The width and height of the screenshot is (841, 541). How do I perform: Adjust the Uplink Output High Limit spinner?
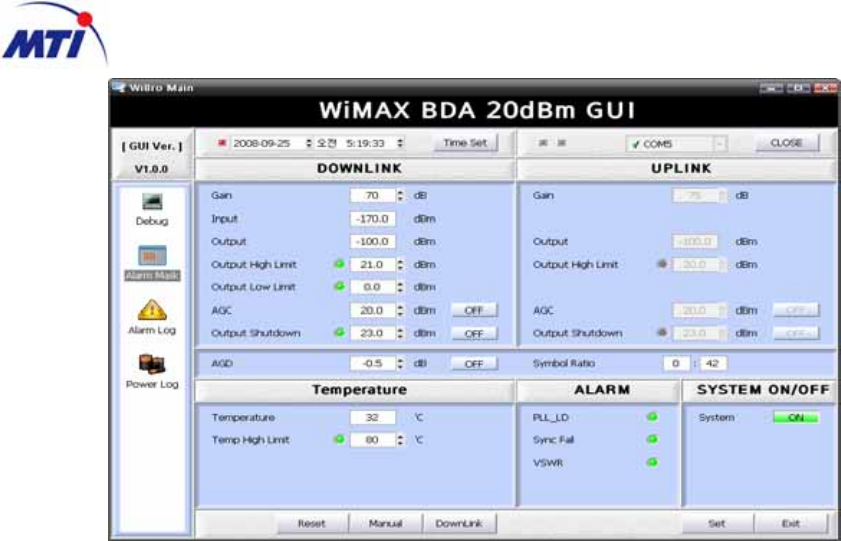pyautogui.click(x=722, y=265)
